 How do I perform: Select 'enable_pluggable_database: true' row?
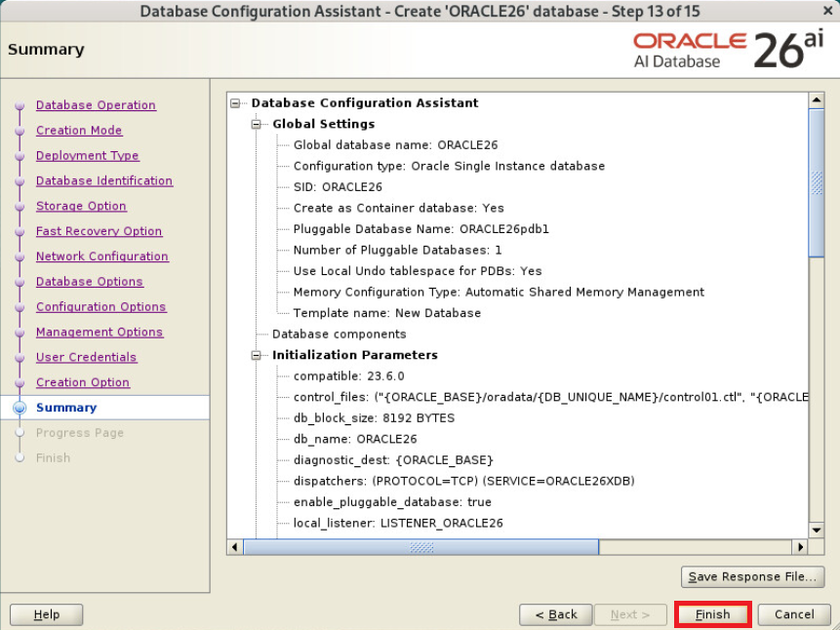392,502
